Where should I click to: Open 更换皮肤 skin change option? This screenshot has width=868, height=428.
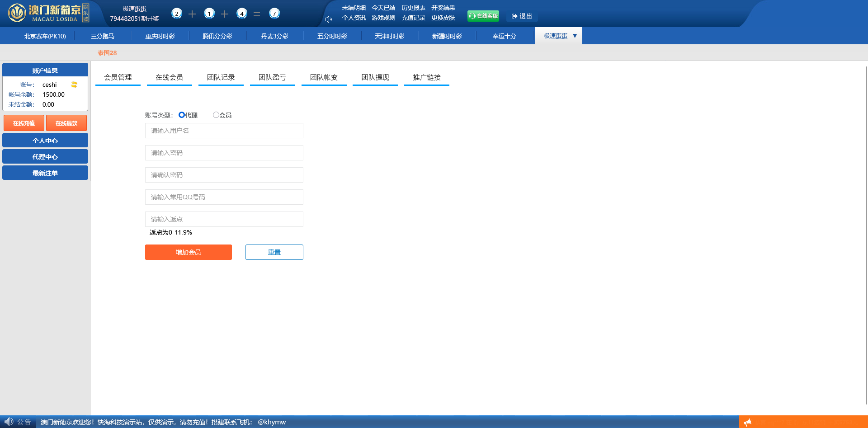coord(443,18)
